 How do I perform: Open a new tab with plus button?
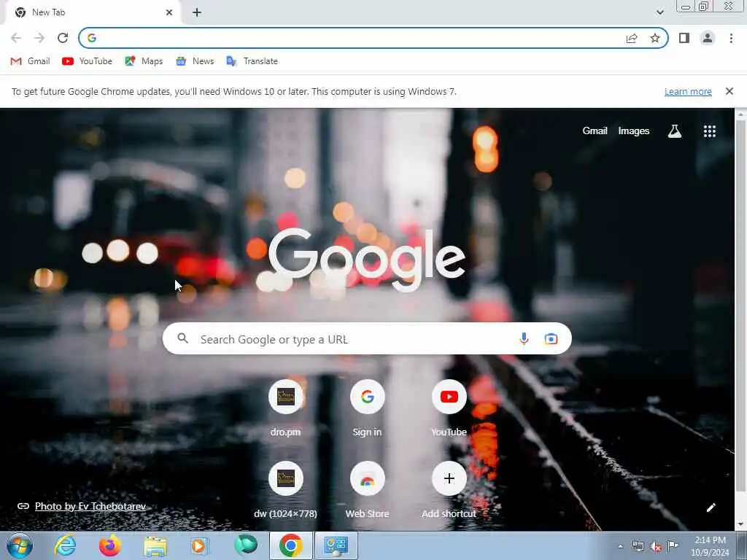(x=197, y=12)
